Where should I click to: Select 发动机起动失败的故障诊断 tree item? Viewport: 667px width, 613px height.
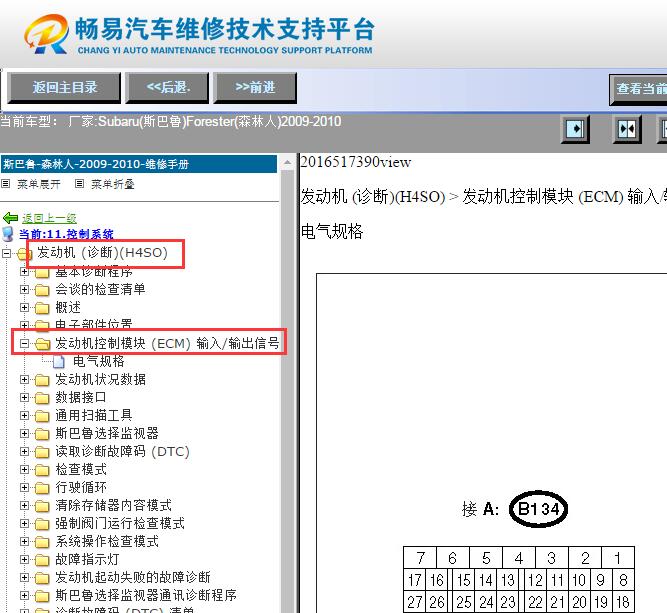(133, 577)
